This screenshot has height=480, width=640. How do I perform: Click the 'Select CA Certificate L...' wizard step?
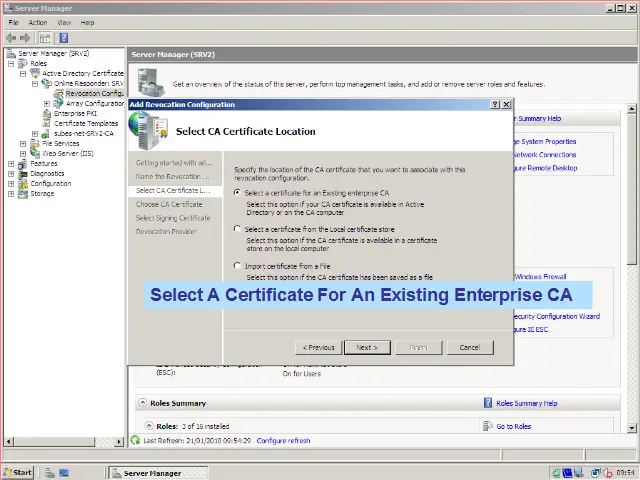pos(175,190)
